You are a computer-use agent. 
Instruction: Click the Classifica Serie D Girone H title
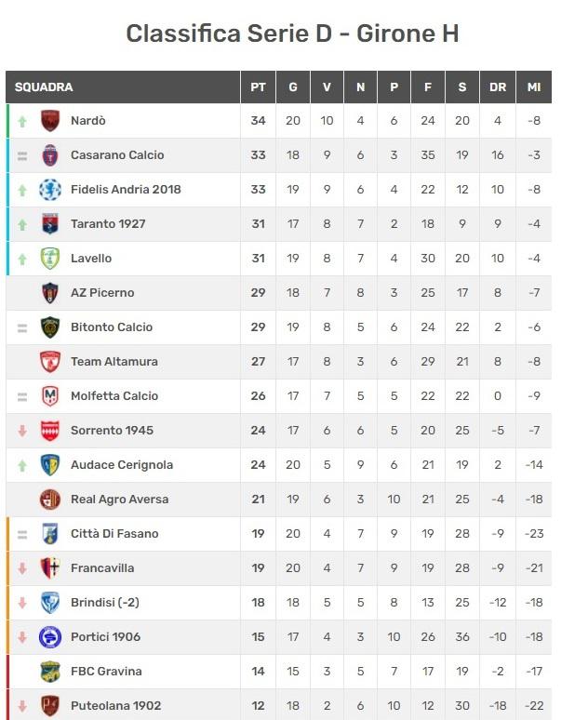tap(293, 33)
